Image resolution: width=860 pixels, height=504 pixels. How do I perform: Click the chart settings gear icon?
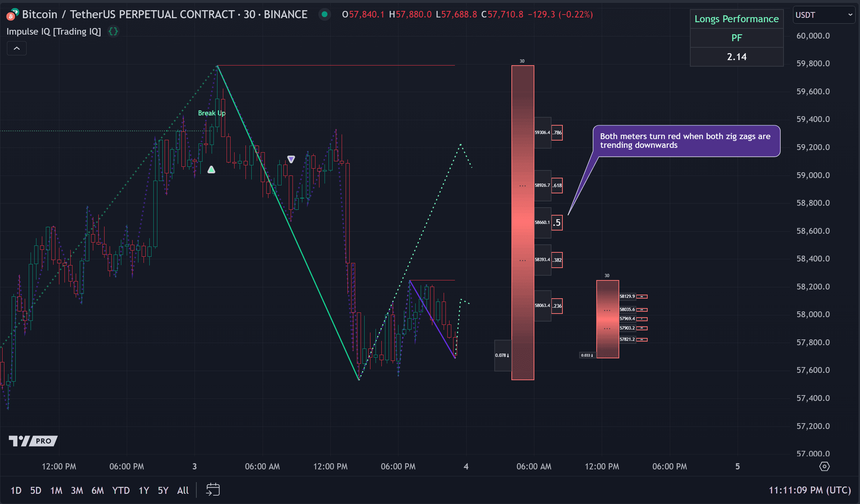click(x=824, y=466)
